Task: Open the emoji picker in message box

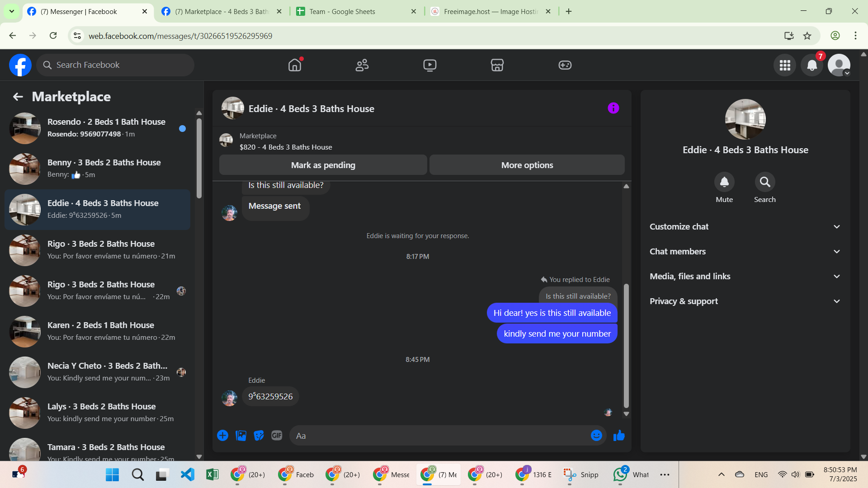Action: (x=596, y=435)
